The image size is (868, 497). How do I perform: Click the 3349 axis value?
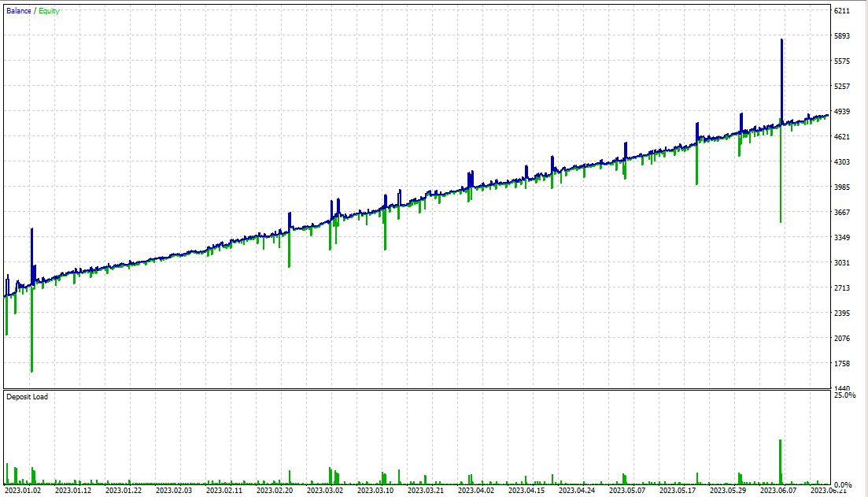pos(841,238)
